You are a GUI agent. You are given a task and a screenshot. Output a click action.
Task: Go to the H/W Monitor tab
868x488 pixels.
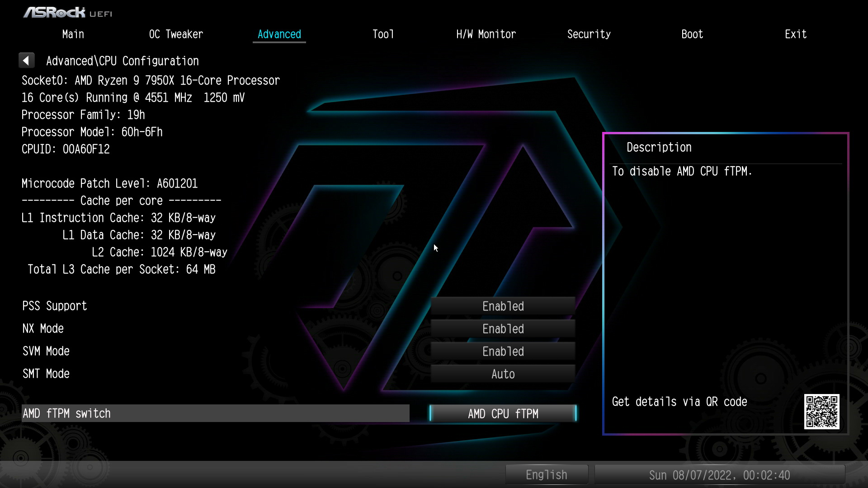pos(486,34)
